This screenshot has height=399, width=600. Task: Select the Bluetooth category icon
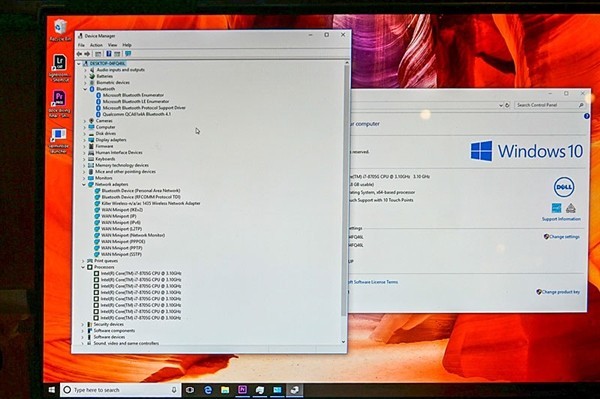(x=92, y=89)
